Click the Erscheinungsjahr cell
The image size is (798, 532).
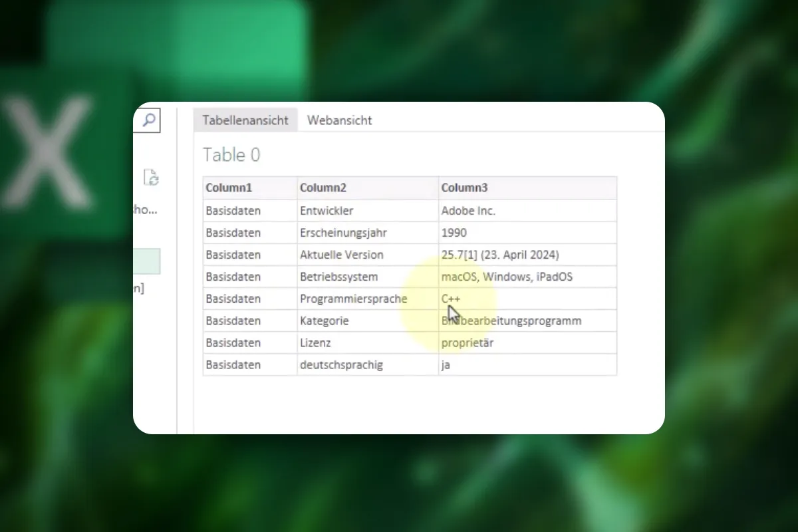click(x=368, y=233)
